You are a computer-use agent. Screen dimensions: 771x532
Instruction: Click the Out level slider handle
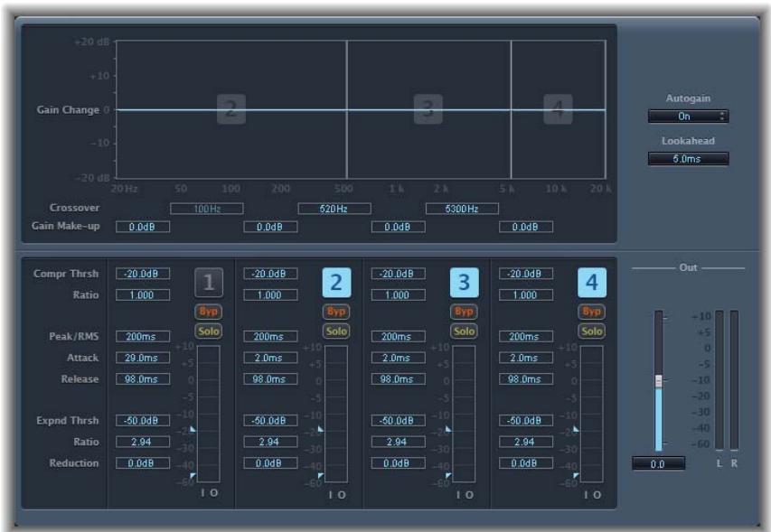(658, 381)
